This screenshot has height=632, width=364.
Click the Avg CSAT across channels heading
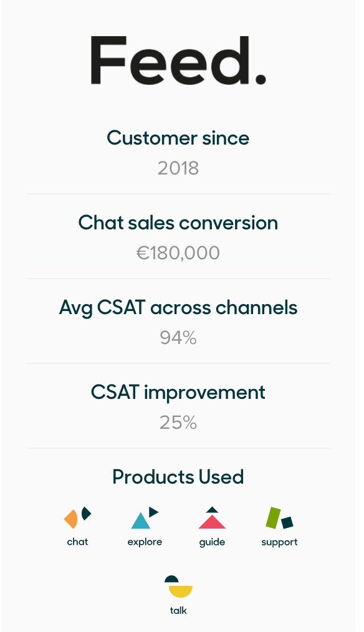coord(178,308)
